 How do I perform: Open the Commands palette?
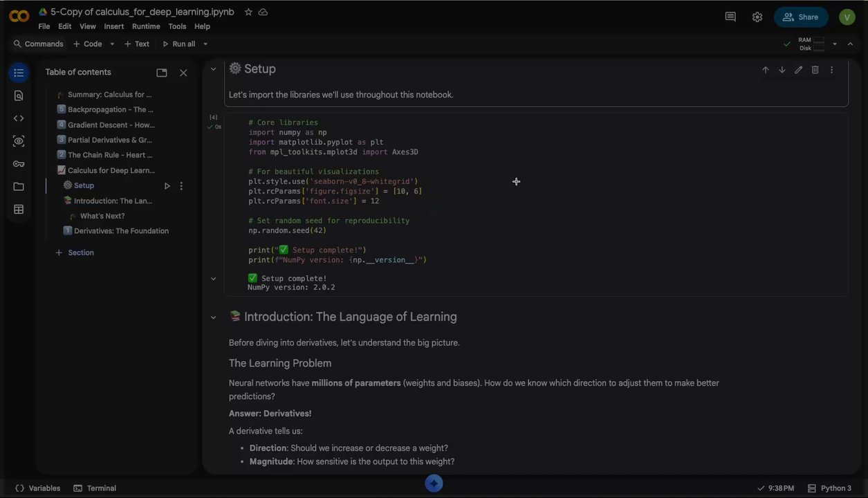tap(38, 44)
